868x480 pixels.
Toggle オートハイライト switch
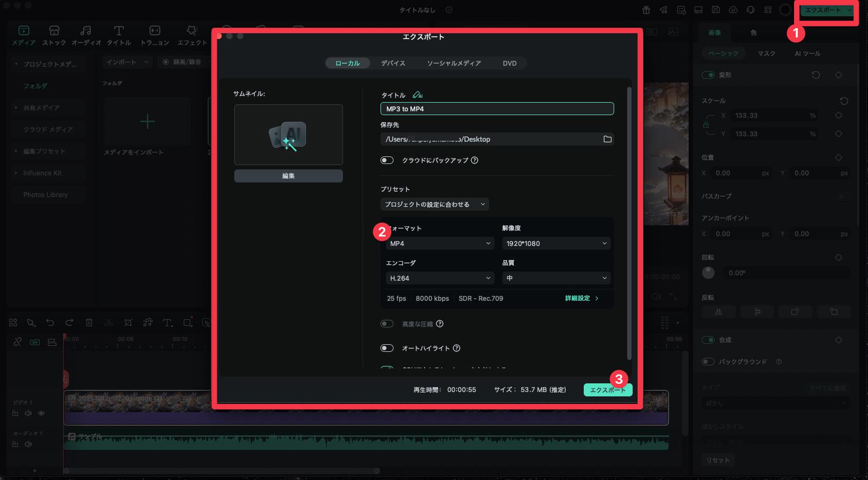(387, 348)
